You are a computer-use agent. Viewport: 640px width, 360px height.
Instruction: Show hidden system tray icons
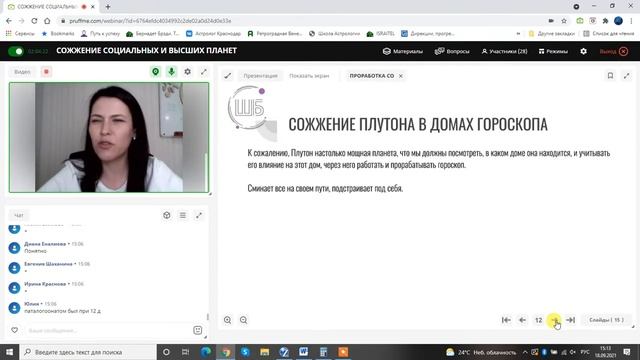point(525,352)
